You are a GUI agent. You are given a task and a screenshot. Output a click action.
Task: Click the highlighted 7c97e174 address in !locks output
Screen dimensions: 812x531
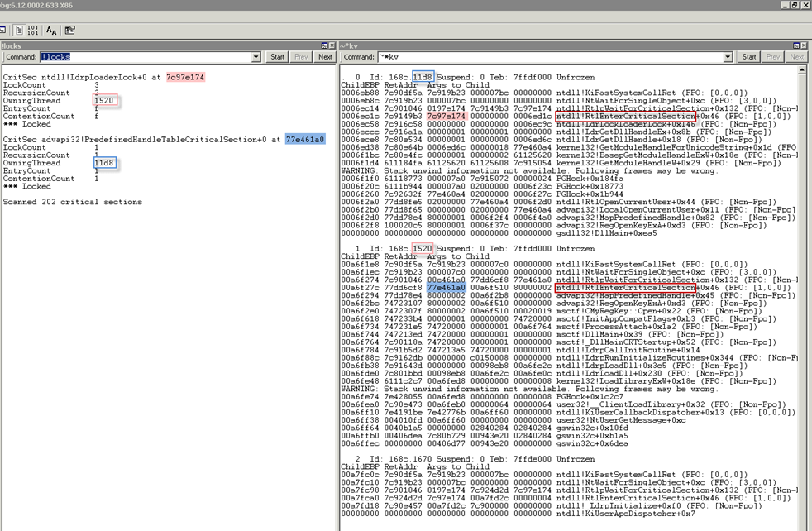click(x=185, y=77)
